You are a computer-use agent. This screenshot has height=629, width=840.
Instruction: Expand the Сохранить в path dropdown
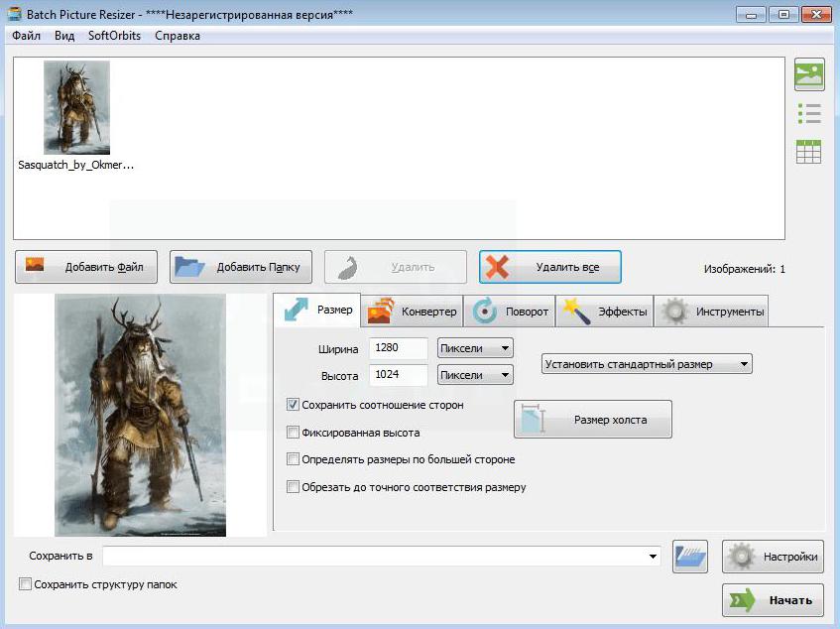(x=653, y=557)
